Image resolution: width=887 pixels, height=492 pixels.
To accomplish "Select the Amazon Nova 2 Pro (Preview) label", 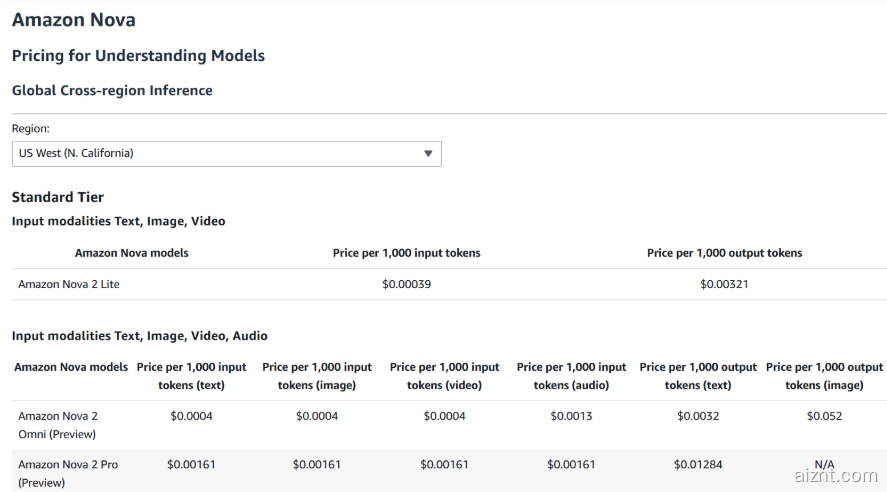I will 56,473.
